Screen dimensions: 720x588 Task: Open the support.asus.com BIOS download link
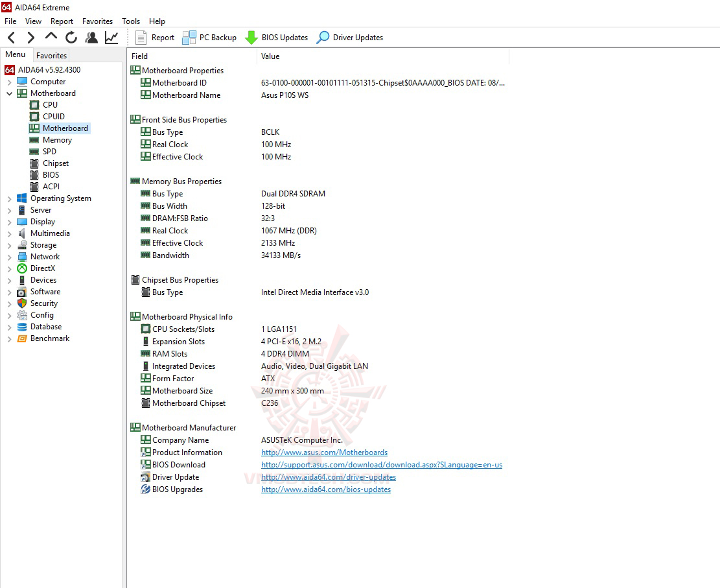pyautogui.click(x=382, y=465)
